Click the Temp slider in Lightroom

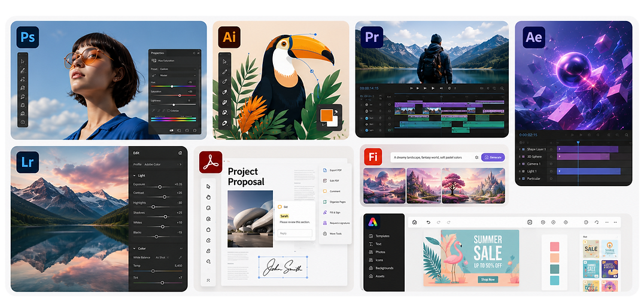(158, 271)
